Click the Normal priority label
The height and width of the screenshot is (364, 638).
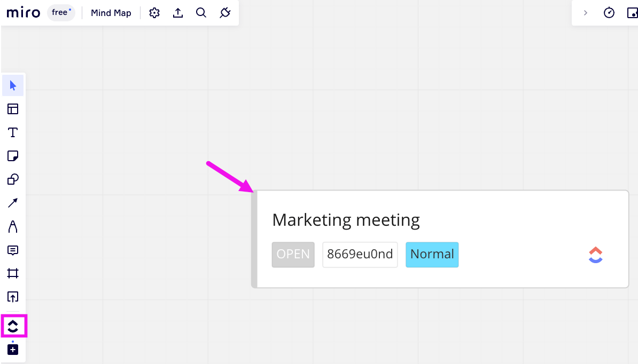click(x=432, y=255)
